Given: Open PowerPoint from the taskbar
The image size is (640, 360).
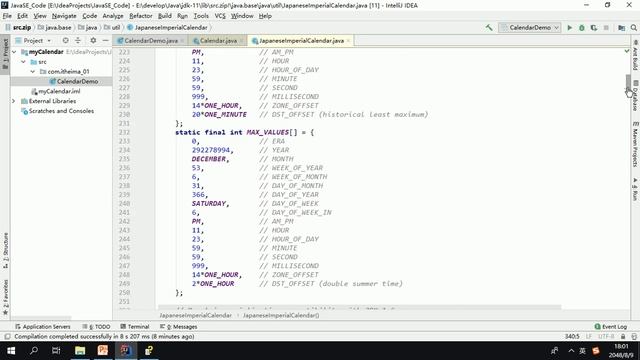Looking at the screenshot, I should click(103, 351).
